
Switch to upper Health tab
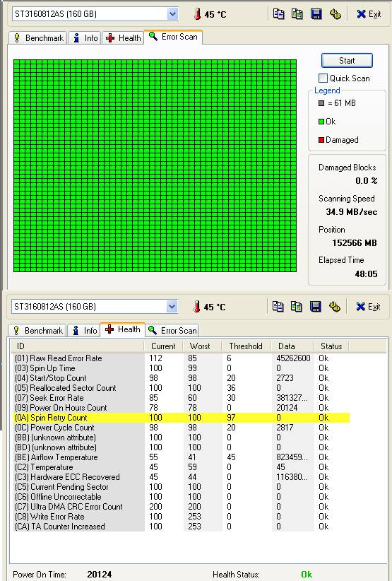point(123,37)
